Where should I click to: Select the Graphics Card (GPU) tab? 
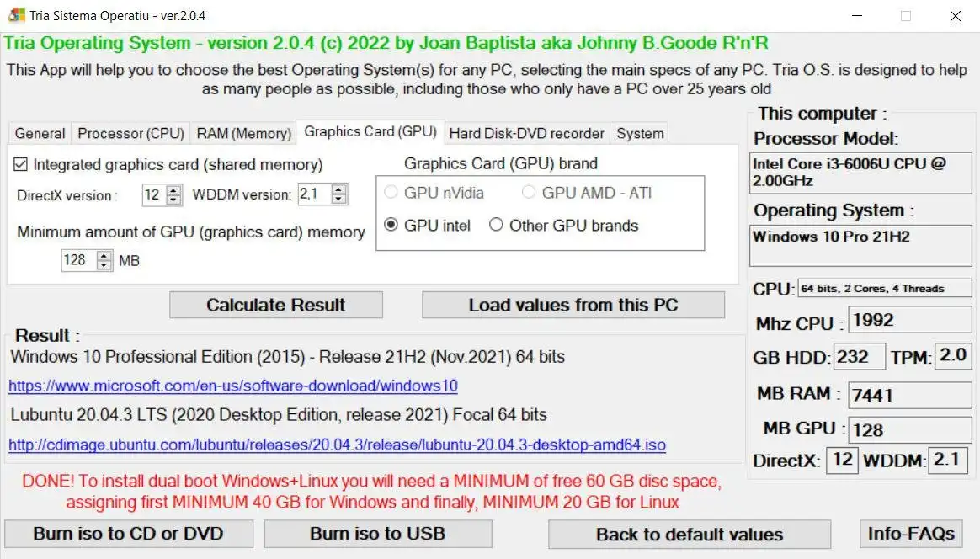point(370,131)
